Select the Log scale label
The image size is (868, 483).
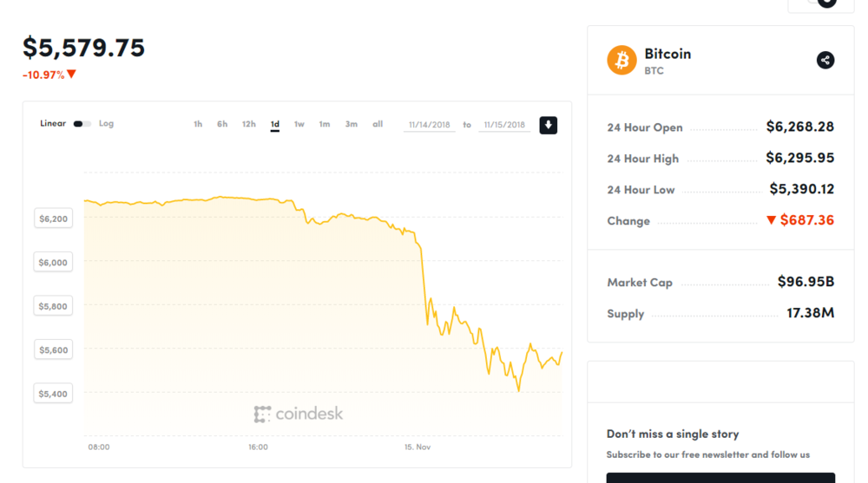click(106, 123)
